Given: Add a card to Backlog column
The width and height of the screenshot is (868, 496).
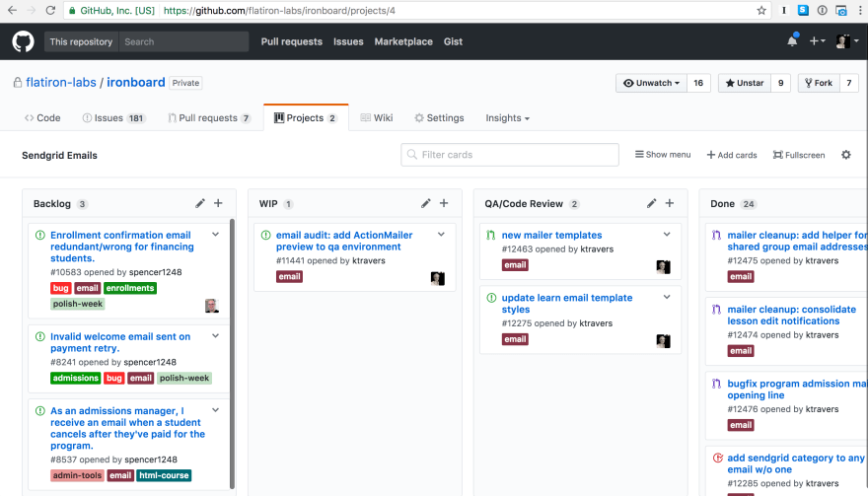Looking at the screenshot, I should coord(218,203).
